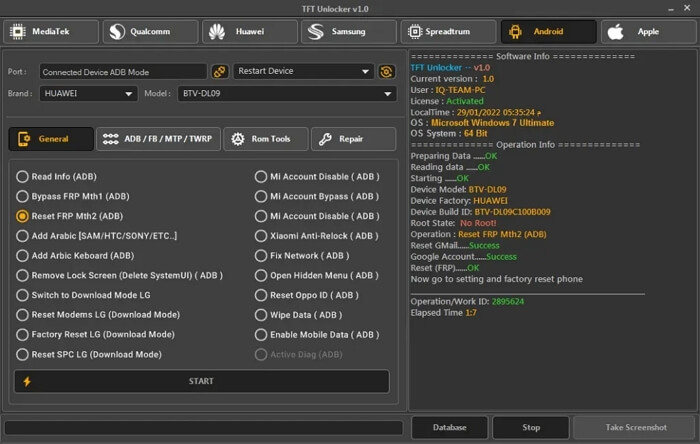The image size is (700, 444).
Task: Click the progress bar at bottom left
Action: 204,427
